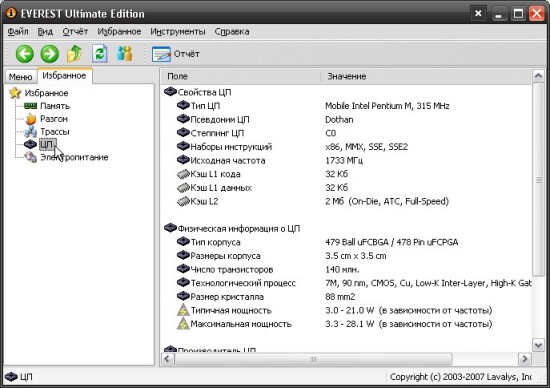Screen dimensions: 550x388
Task: Select Разгон in the favorites tree
Action: pyautogui.click(x=54, y=119)
